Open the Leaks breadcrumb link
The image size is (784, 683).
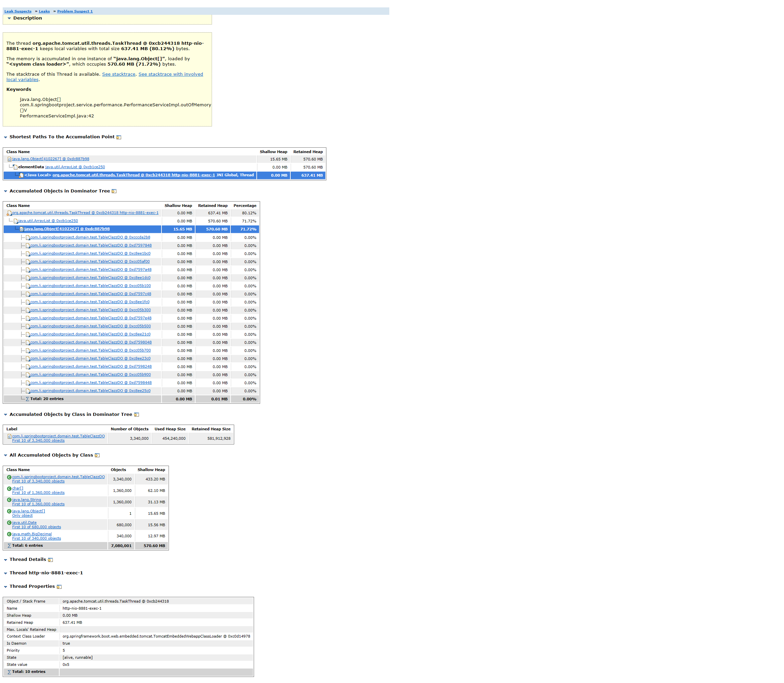(x=44, y=11)
